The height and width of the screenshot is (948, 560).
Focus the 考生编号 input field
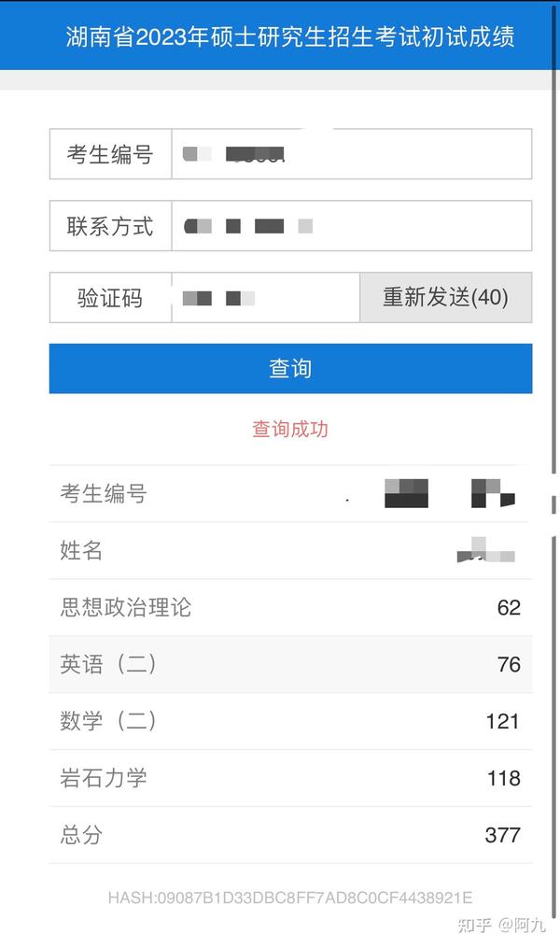352,153
